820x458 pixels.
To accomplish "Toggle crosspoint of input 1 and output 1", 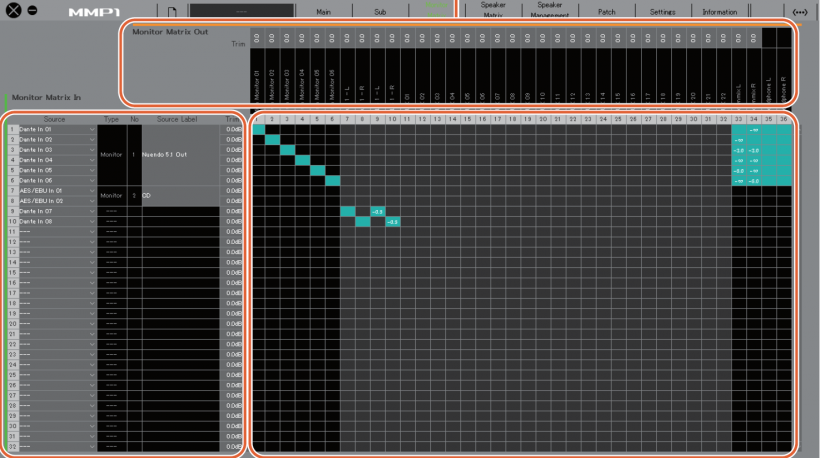I will click(258, 130).
